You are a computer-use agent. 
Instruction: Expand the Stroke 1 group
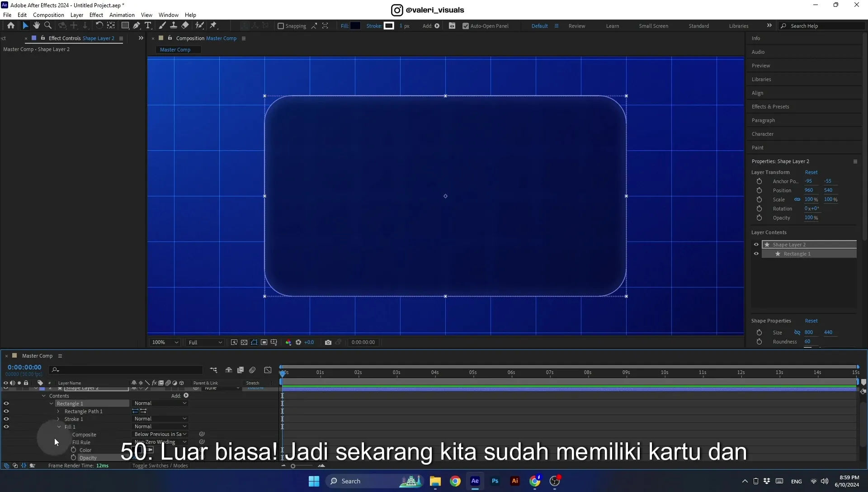(x=58, y=419)
